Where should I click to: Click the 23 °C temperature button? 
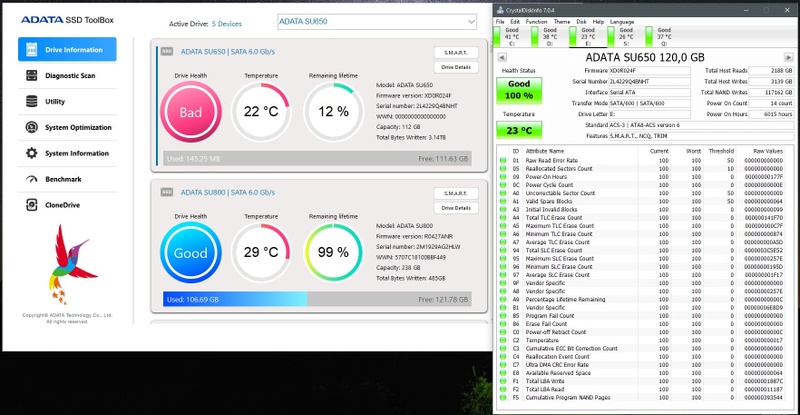(x=519, y=130)
